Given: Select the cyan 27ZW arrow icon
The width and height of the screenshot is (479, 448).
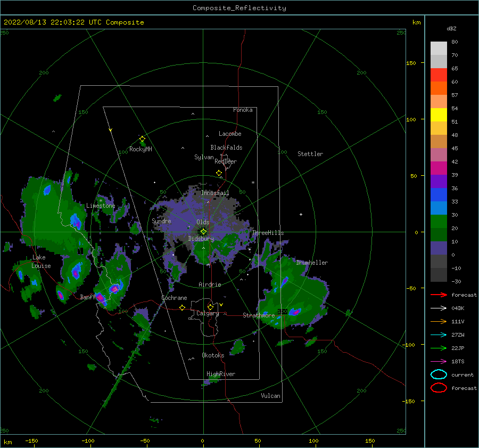Looking at the screenshot, I should point(439,335).
